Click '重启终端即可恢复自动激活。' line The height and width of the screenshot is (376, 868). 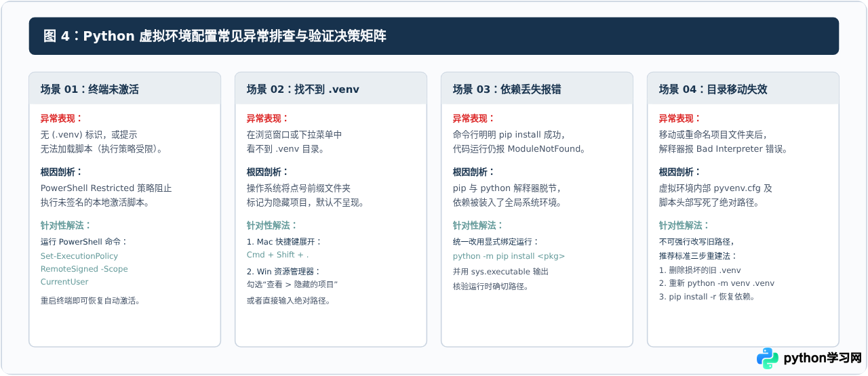[x=90, y=300]
